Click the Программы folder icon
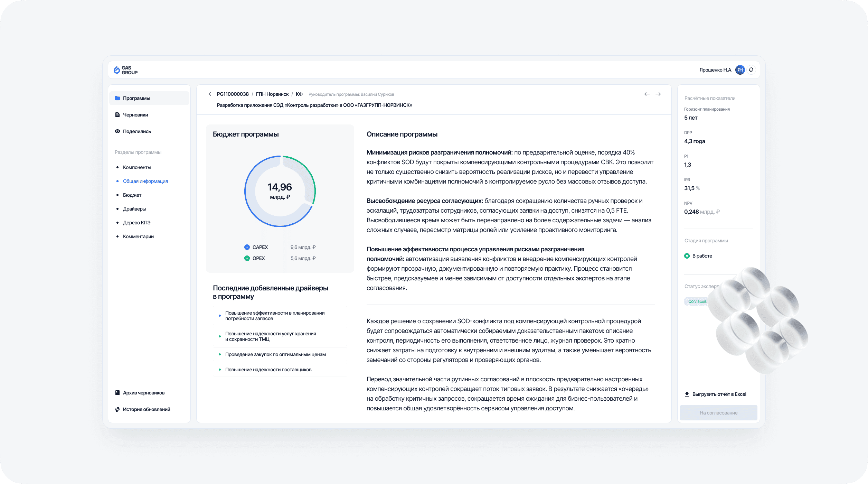 [117, 98]
